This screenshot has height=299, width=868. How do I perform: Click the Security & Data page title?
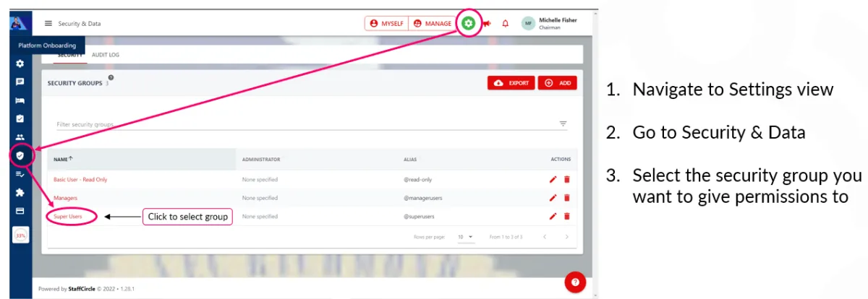pyautogui.click(x=80, y=23)
